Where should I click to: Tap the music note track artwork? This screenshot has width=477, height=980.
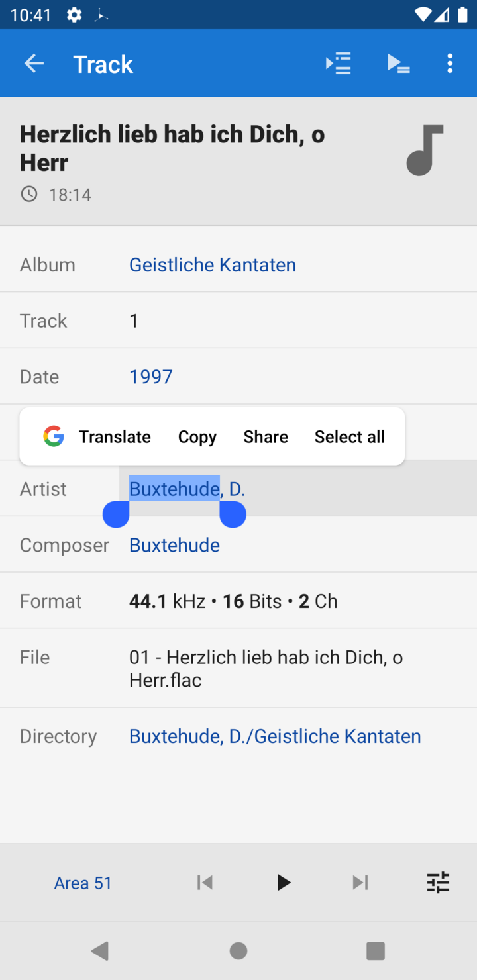tap(425, 150)
